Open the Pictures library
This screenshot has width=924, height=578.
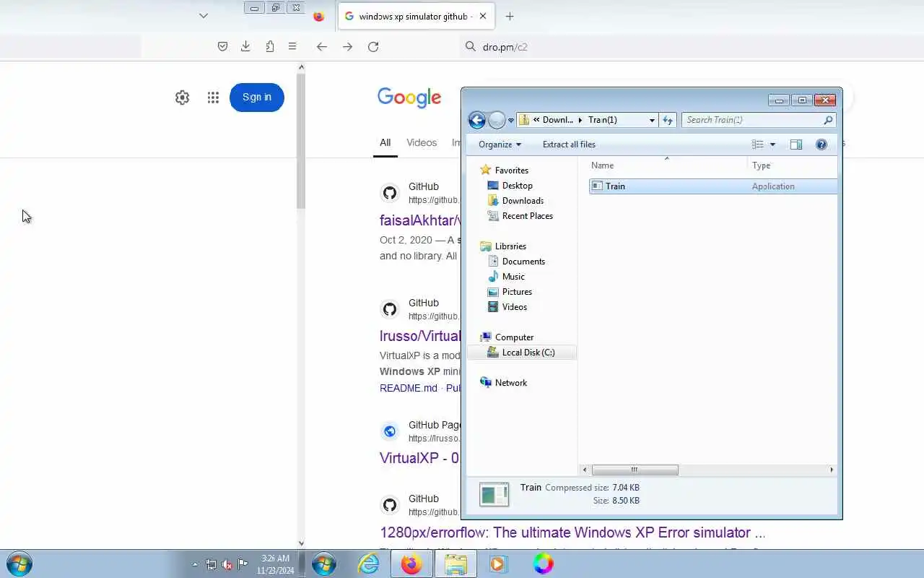pos(517,292)
